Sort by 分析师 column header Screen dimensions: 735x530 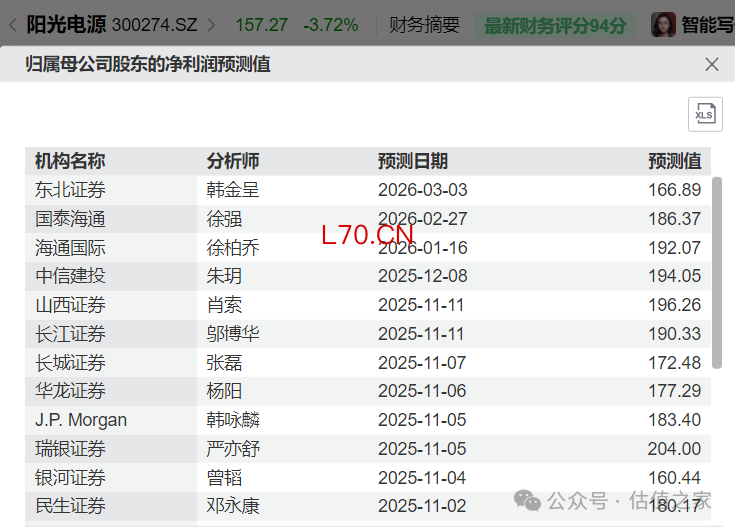coord(233,161)
